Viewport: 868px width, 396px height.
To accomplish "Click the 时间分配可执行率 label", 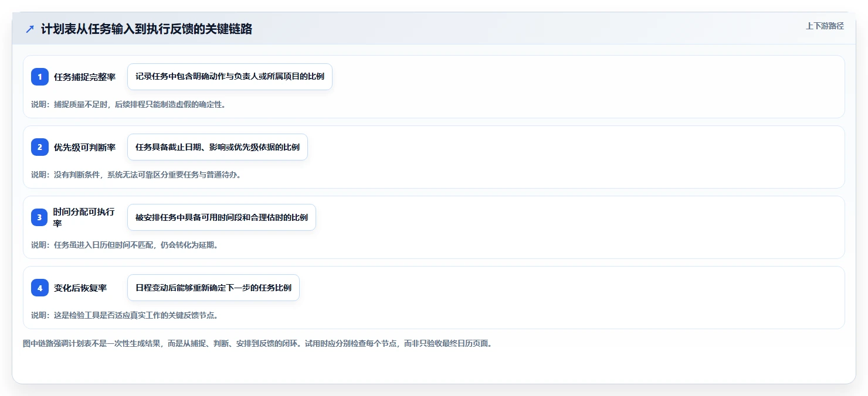I will [x=84, y=217].
